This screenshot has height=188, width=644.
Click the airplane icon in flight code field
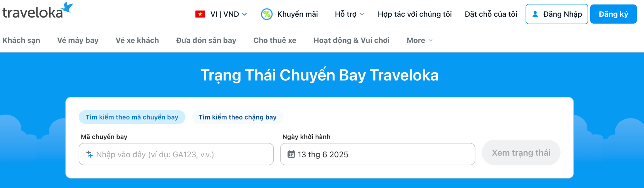click(x=90, y=154)
